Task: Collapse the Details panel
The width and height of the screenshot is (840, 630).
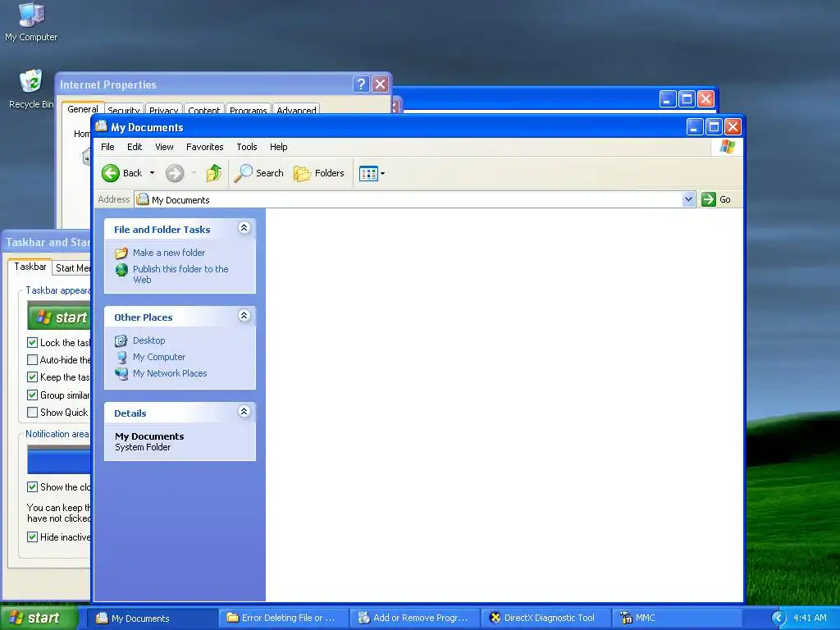Action: tap(244, 412)
